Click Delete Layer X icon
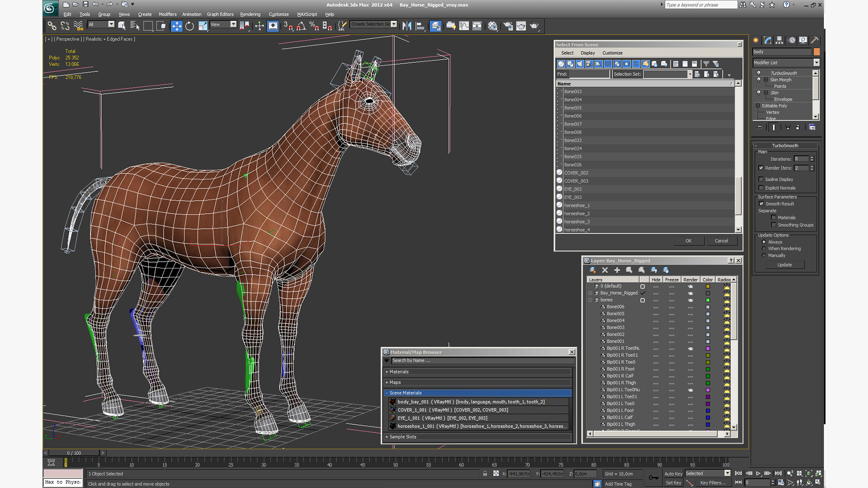Screen dimensions: 868x488 605,270
